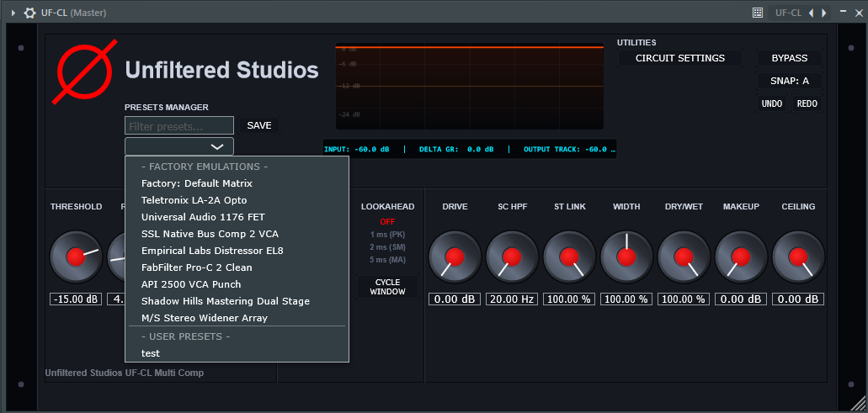Click the DELTA GR: 0.0 dB readout
This screenshot has height=413, width=868.
coord(456,149)
